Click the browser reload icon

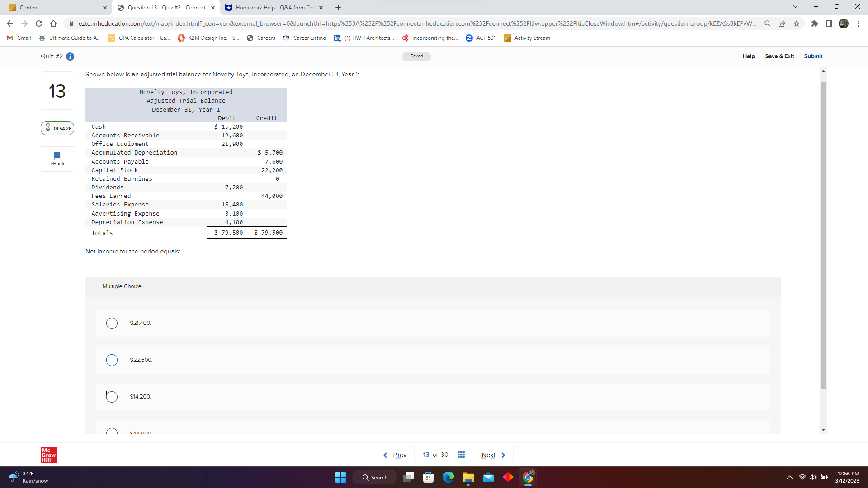coord(39,23)
